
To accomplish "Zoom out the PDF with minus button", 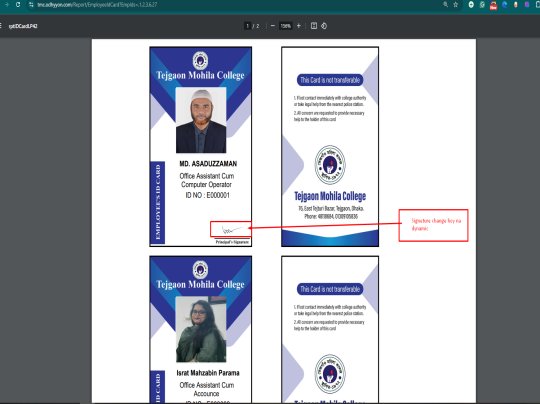I will pyautogui.click(x=272, y=26).
